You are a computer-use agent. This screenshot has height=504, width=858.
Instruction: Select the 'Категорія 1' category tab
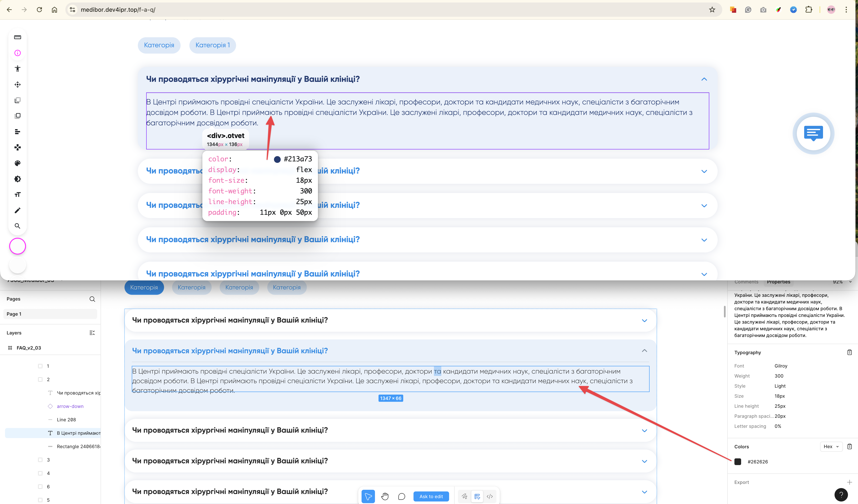[x=212, y=45]
